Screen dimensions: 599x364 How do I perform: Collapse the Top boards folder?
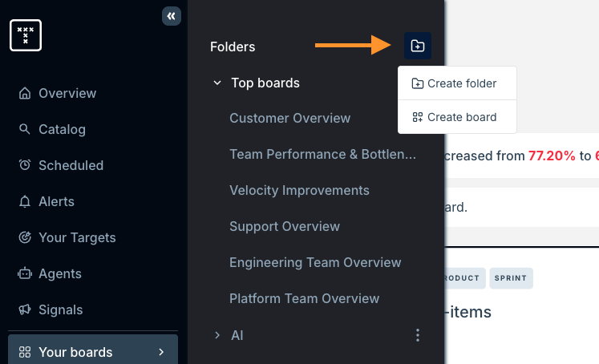(217, 83)
